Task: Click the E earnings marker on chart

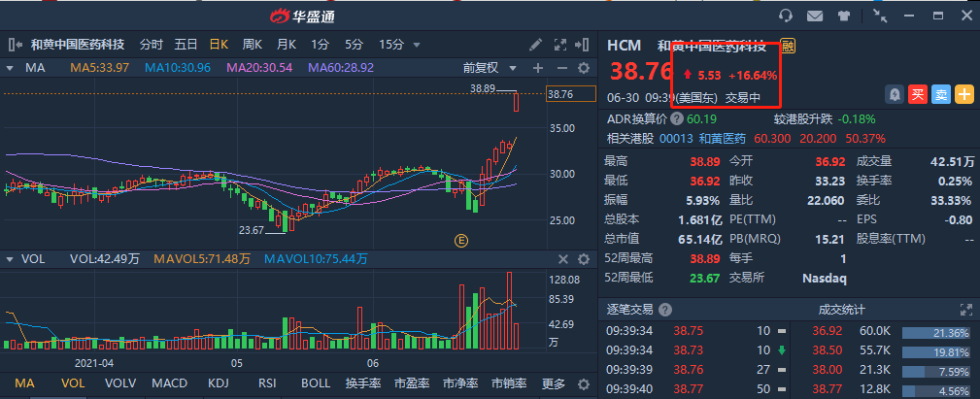Action: (x=462, y=241)
